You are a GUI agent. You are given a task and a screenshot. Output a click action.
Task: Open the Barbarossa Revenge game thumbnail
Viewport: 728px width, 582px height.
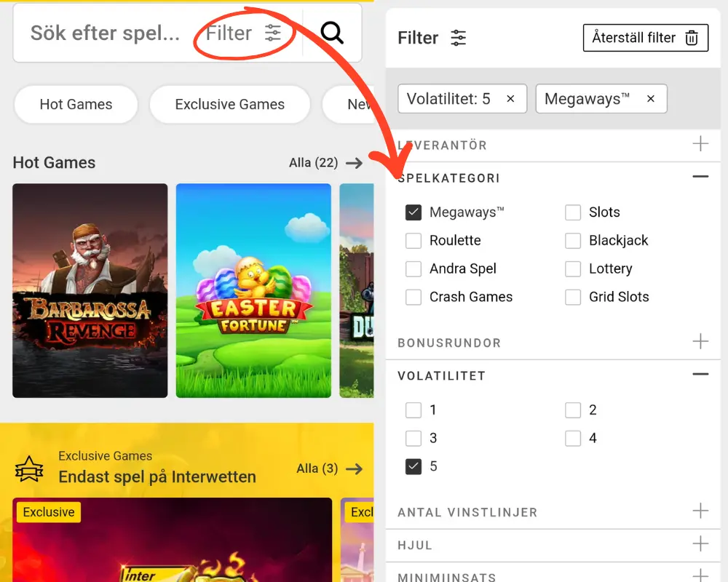[x=90, y=290]
